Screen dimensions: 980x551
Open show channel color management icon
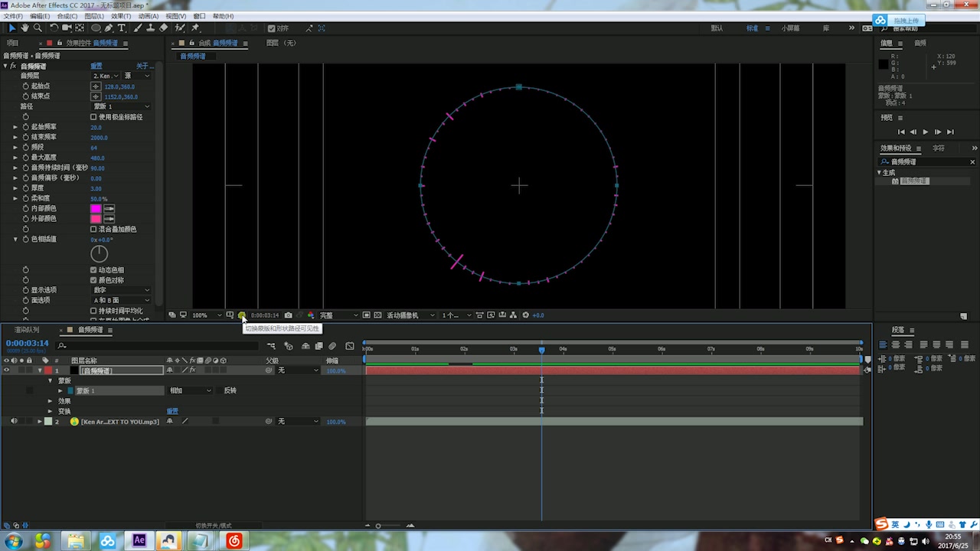click(310, 315)
